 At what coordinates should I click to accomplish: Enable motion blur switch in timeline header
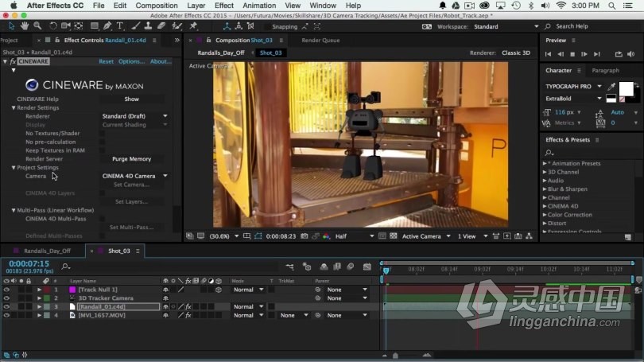pyautogui.click(x=351, y=267)
